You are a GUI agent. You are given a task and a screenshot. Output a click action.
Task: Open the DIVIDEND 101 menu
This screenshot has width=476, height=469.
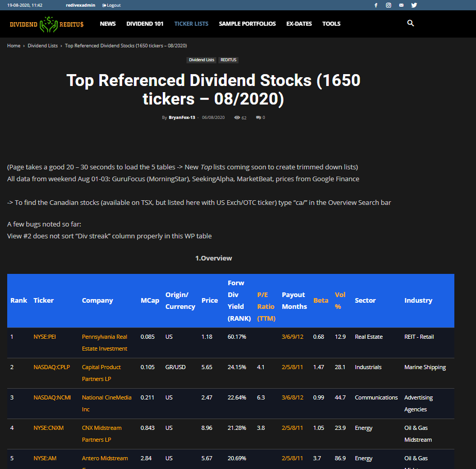[x=145, y=24]
